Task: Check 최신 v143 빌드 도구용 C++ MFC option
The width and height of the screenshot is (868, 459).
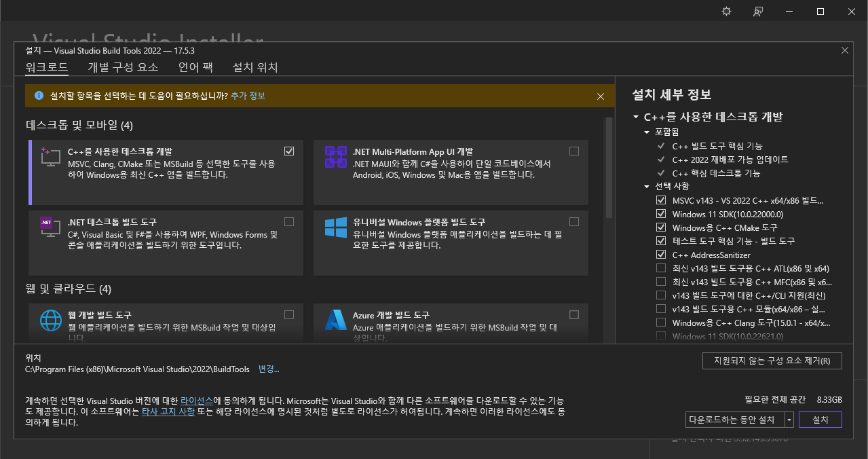Action: (661, 282)
